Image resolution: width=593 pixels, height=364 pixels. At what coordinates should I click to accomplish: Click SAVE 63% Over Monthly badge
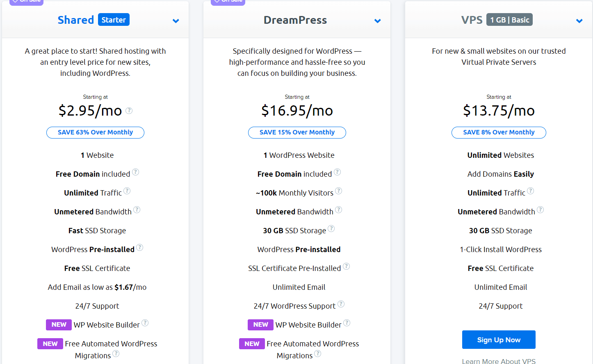pos(95,132)
